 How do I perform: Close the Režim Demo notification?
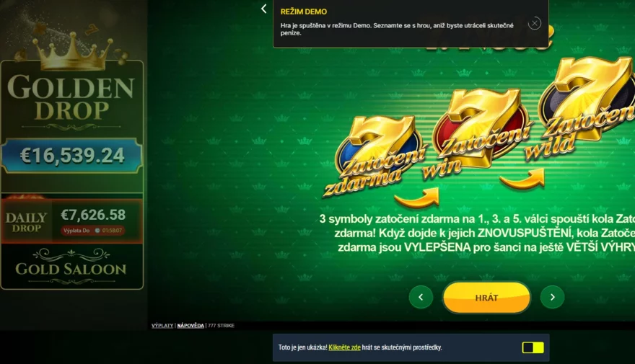coord(535,24)
